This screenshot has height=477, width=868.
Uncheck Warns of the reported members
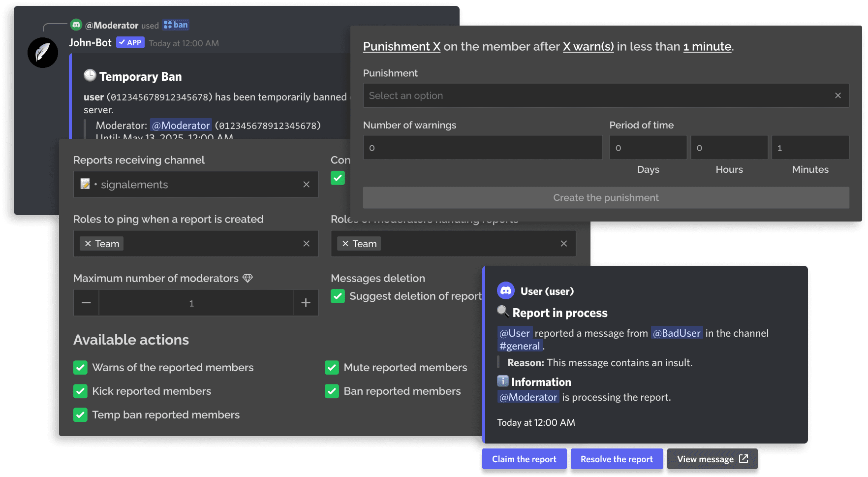pos(80,368)
